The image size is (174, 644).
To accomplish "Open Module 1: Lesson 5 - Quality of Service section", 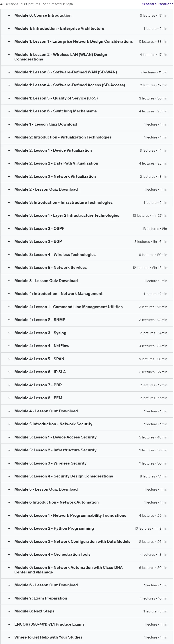I will pyautogui.click(x=87, y=98).
